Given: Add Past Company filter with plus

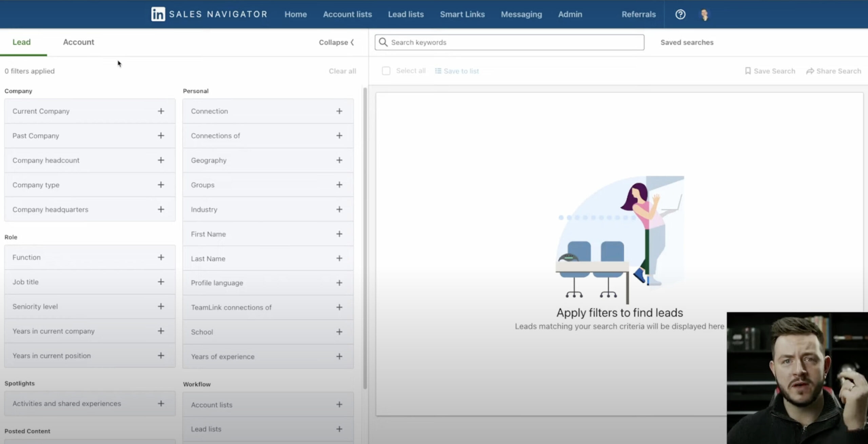Looking at the screenshot, I should (x=161, y=136).
